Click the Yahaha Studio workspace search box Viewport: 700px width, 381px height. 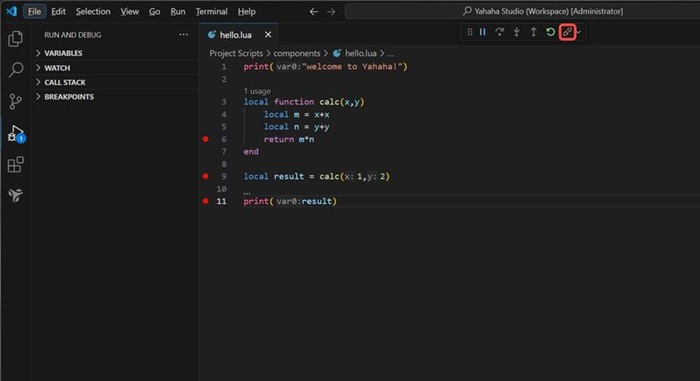(x=522, y=11)
